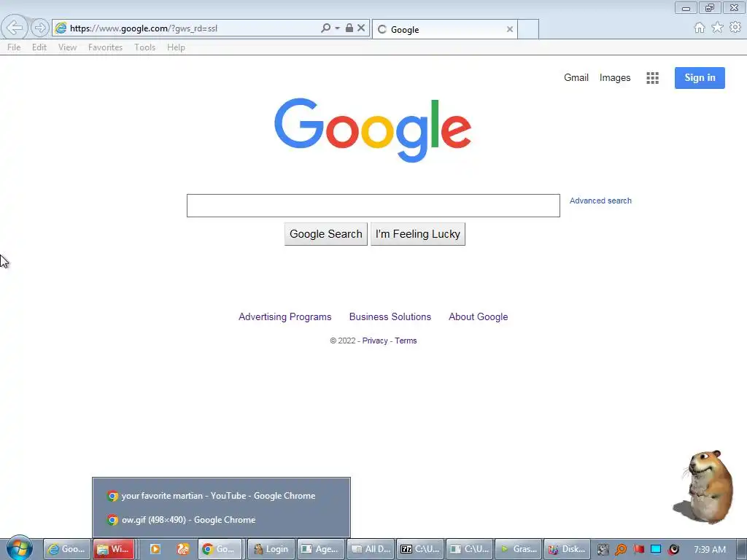The width and height of the screenshot is (747, 560).
Task: Close the Google tab
Action: 510,29
